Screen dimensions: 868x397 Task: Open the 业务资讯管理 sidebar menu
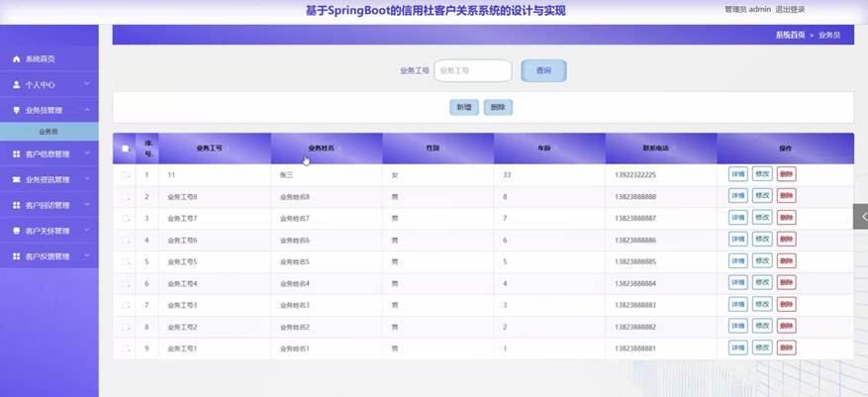click(x=49, y=179)
